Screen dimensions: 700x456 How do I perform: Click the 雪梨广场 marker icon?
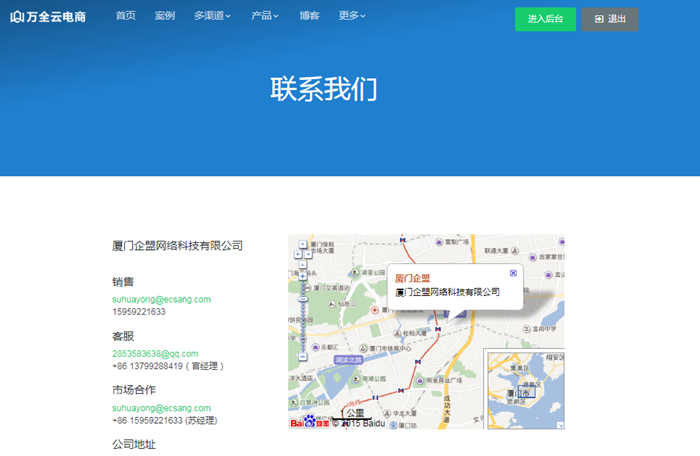439,242
